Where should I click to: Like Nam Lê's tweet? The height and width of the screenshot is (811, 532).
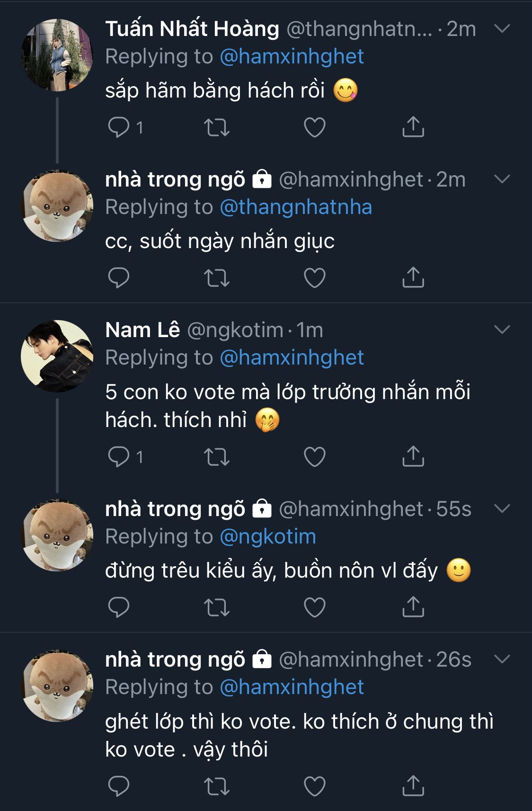[x=314, y=456]
